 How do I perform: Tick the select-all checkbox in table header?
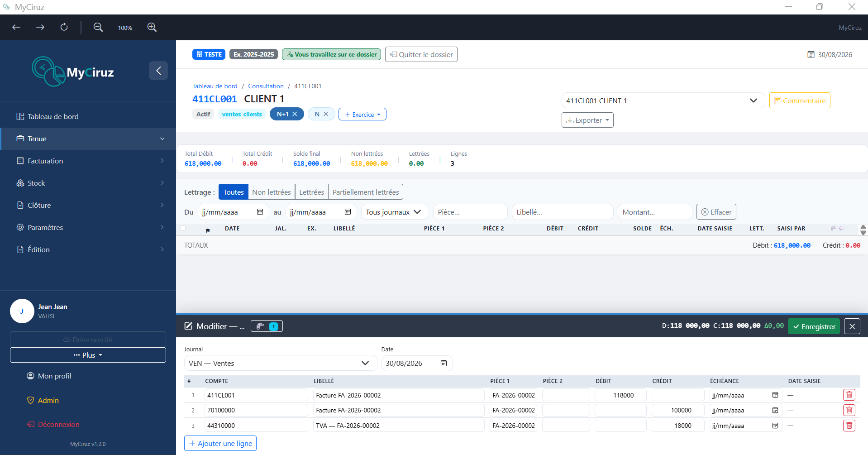[x=183, y=228]
